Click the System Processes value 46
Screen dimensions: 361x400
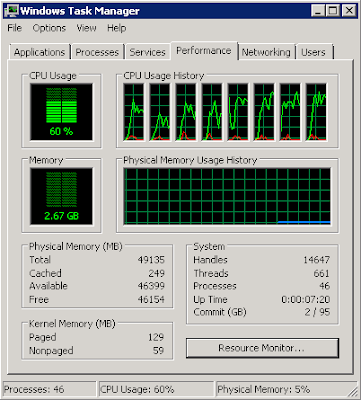coord(324,286)
